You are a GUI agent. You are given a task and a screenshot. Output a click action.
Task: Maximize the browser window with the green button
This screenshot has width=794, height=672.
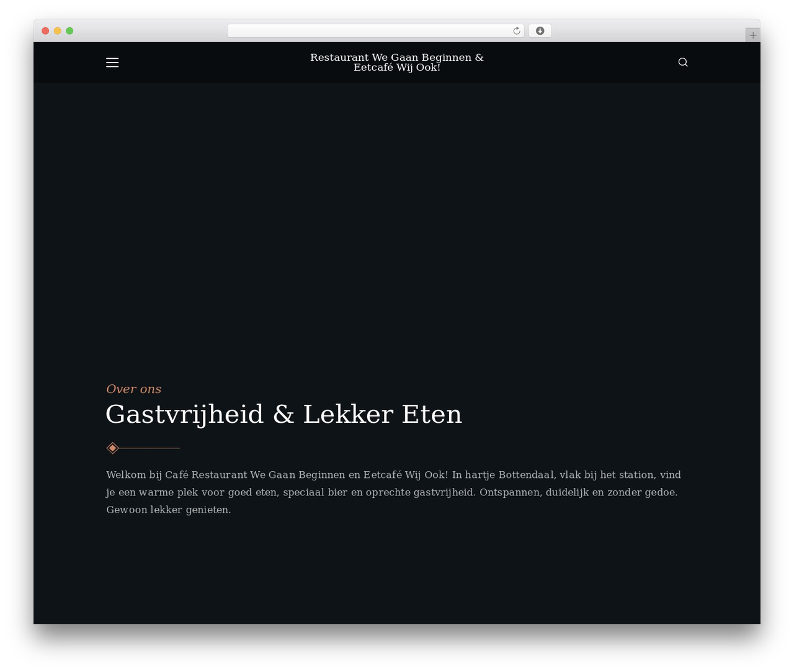click(69, 31)
